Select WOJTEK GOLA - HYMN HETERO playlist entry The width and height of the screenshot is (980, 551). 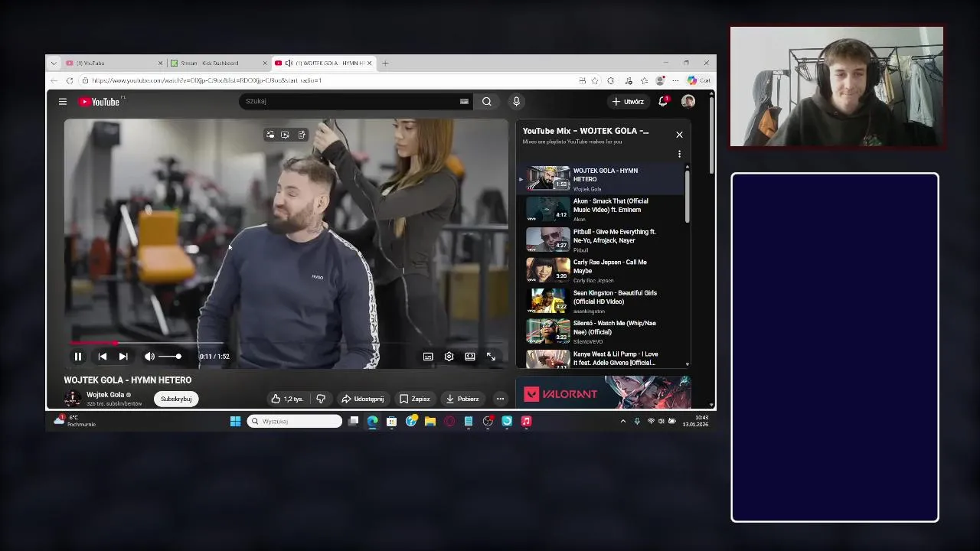click(600, 178)
